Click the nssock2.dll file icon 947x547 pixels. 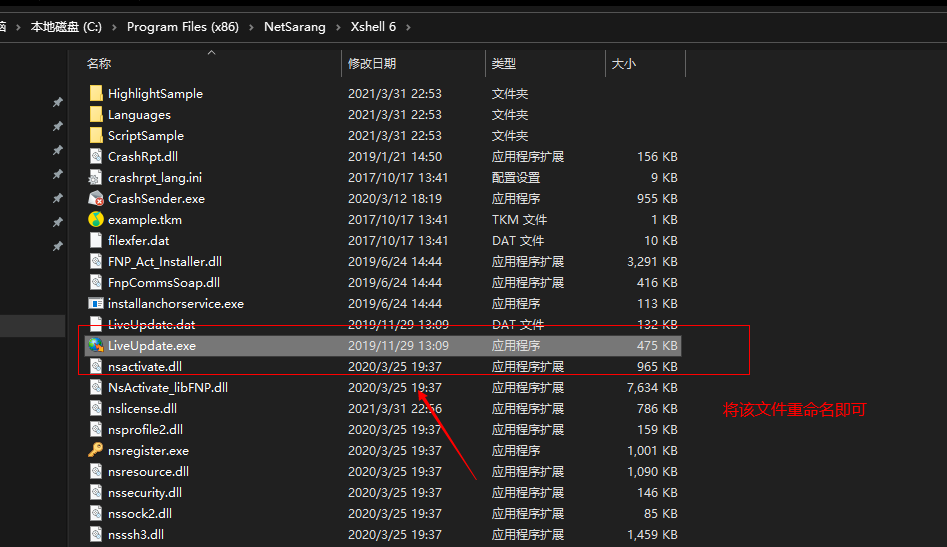95,513
